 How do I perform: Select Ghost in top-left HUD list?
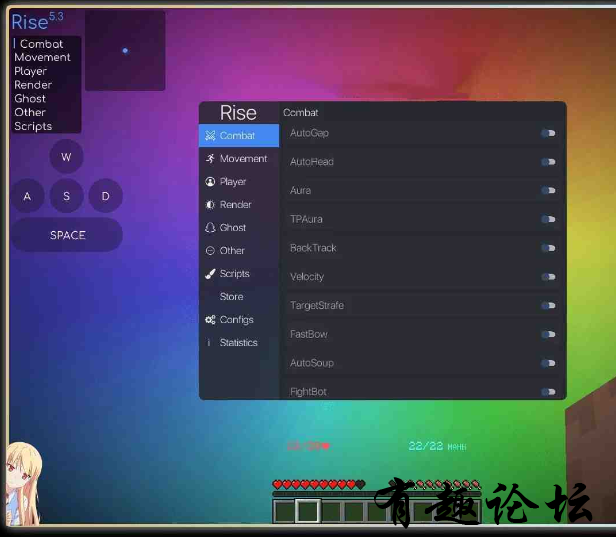pos(30,99)
